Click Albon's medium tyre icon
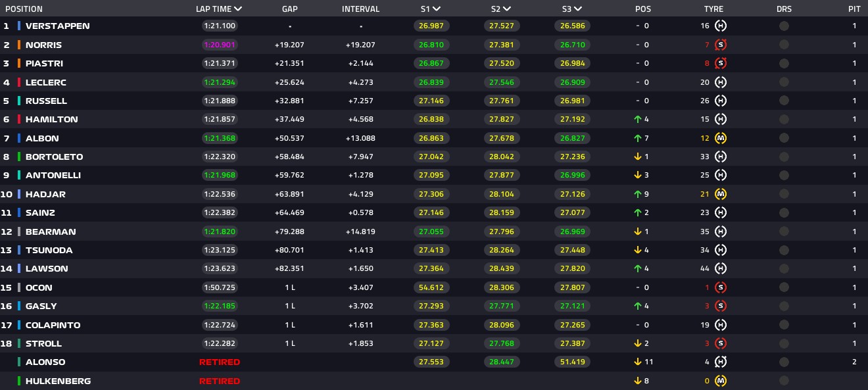The image size is (868, 390). pyautogui.click(x=721, y=138)
